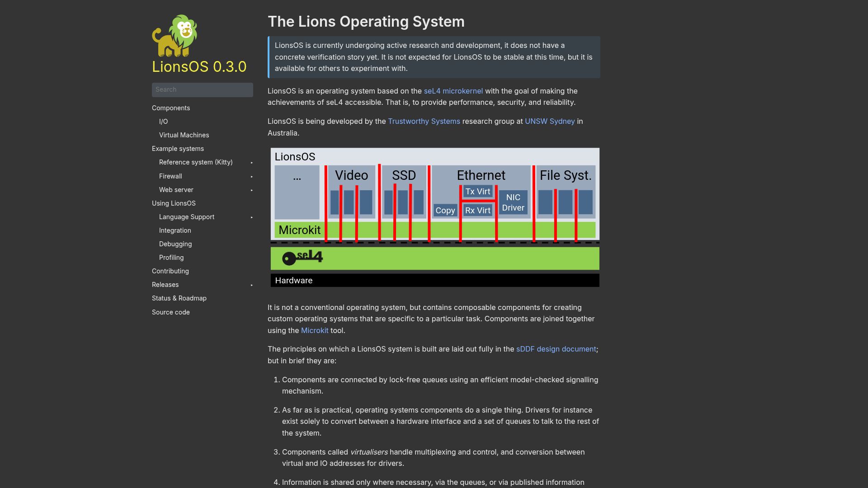The image size is (868, 488).
Task: Click the seL4 logo in the diagram
Action: (x=302, y=258)
